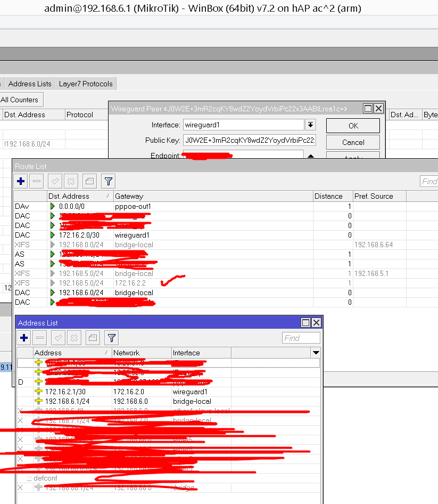Select the 172.16.2.1/30 address entry
Image resolution: width=438 pixels, height=504 pixels.
pos(65,392)
